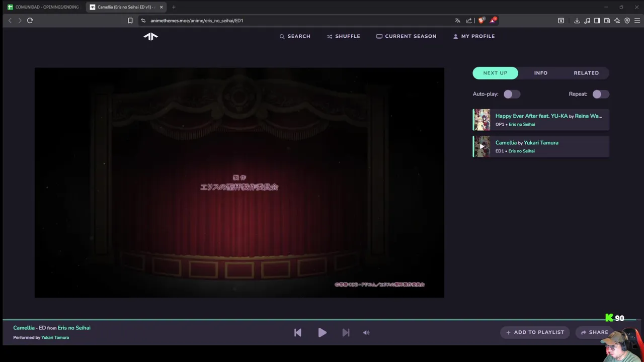This screenshot has height=362, width=644.
Task: Click the Happy Ever After thumbnail
Action: (x=481, y=120)
